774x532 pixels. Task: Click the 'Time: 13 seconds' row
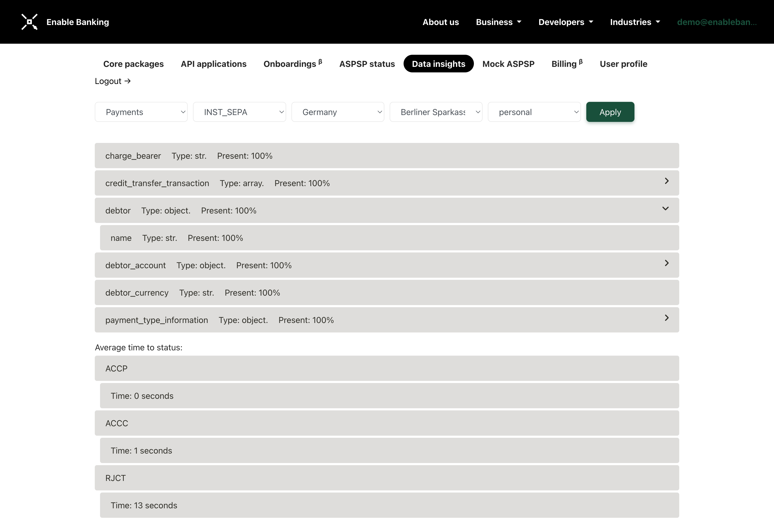[389, 505]
